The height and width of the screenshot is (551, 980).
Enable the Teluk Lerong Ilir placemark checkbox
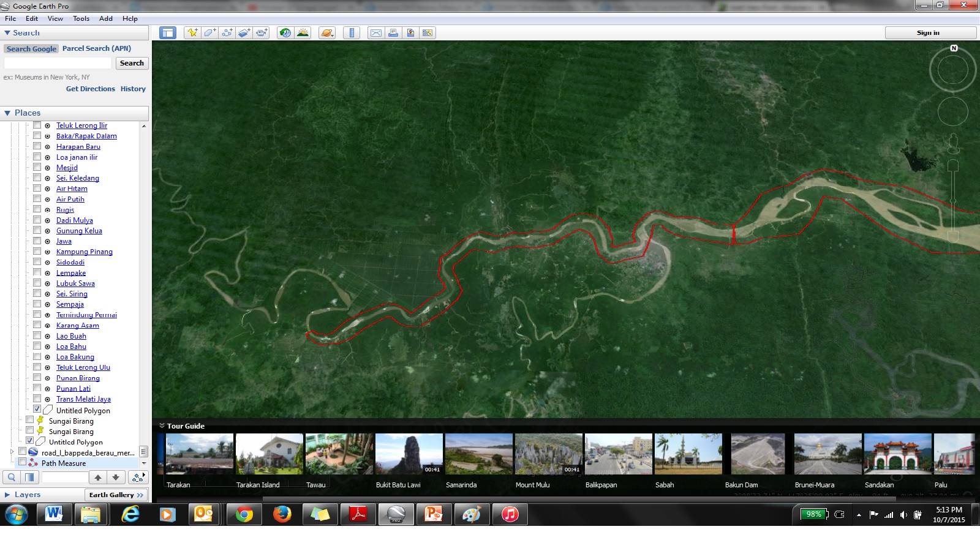click(37, 125)
